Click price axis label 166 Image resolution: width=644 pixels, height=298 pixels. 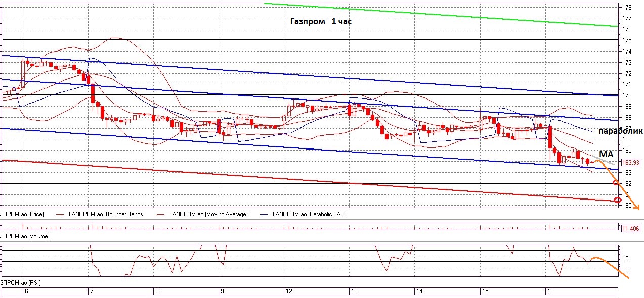[x=626, y=139]
